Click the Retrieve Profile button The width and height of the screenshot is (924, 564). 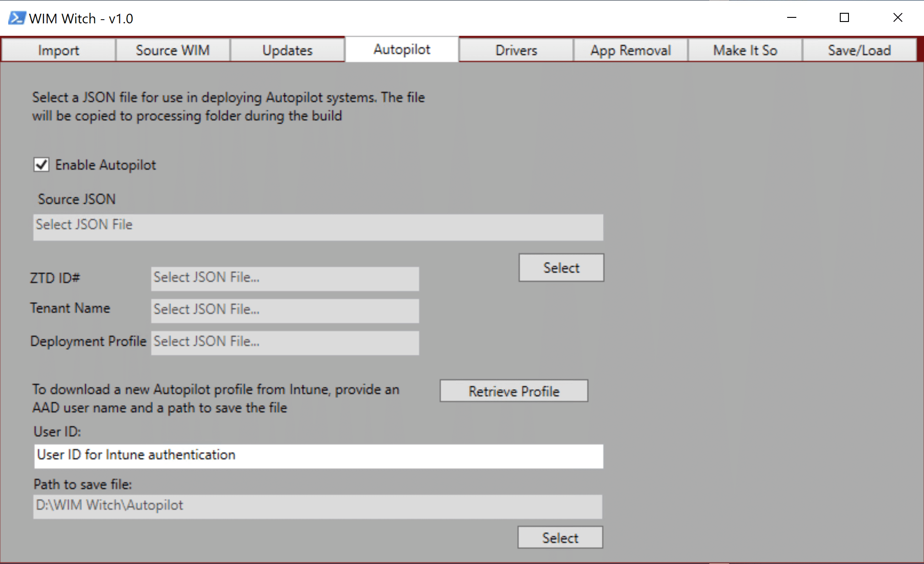click(x=514, y=390)
